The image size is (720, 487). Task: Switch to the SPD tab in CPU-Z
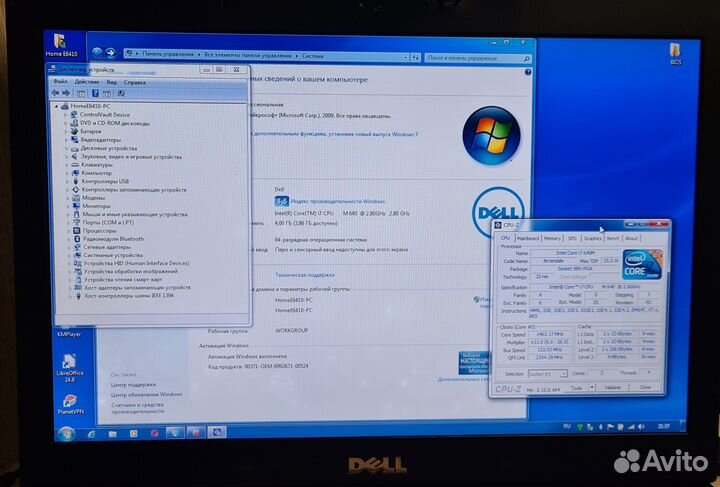pyautogui.click(x=572, y=238)
